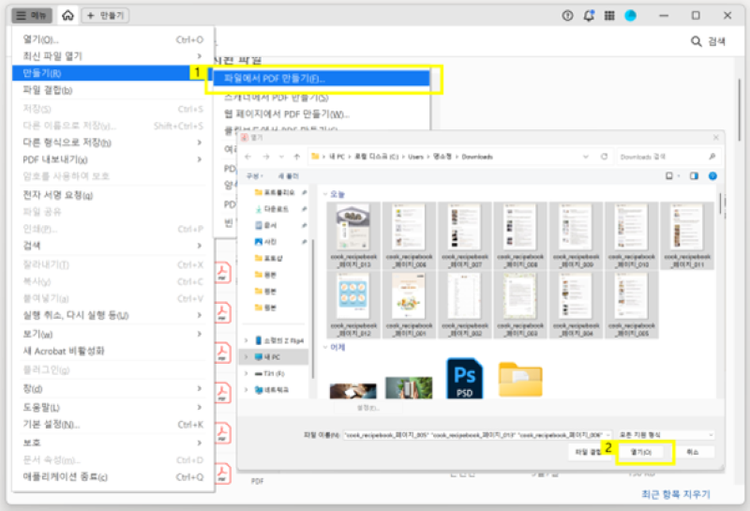The height and width of the screenshot is (511, 750).
Task: Refresh the Downloads folder listing
Action: click(x=604, y=156)
